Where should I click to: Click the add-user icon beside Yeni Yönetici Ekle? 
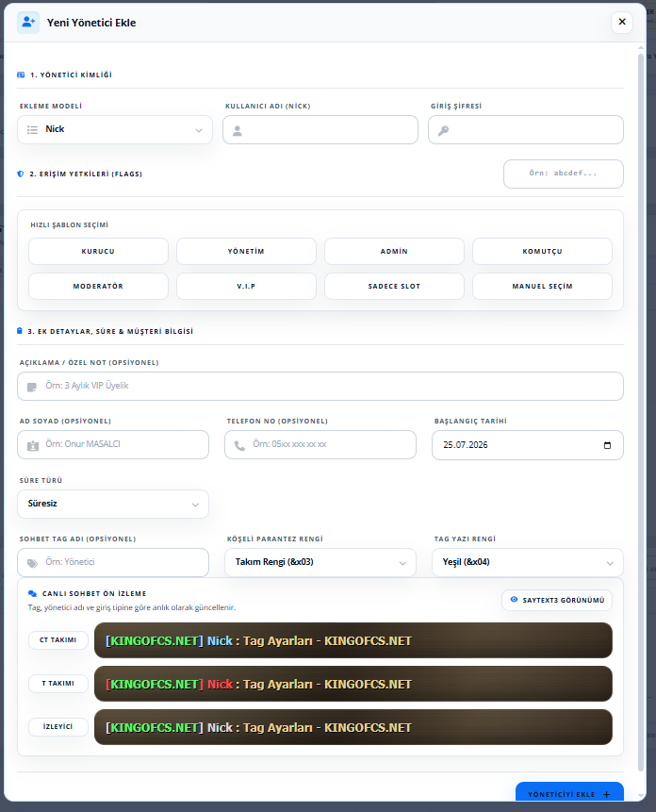28,23
